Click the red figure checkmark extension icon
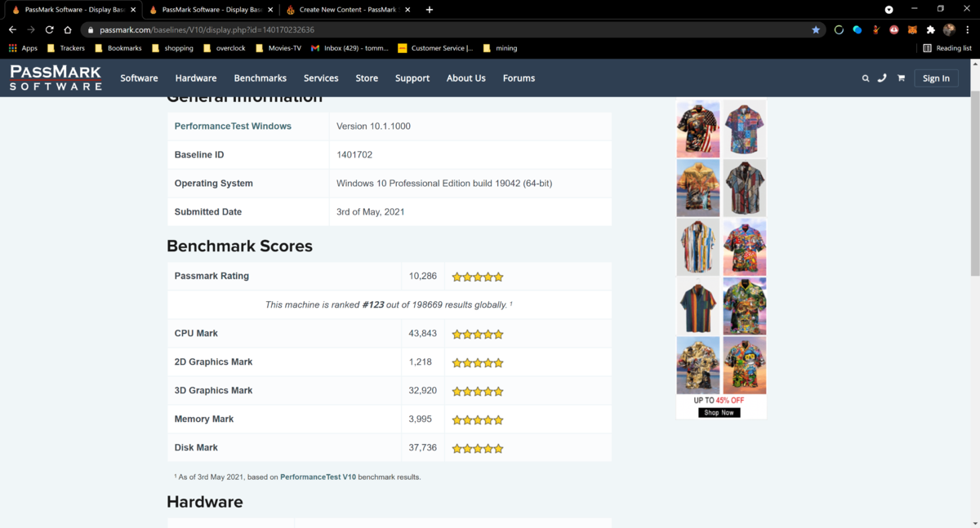This screenshot has height=528, width=980. 875,29
